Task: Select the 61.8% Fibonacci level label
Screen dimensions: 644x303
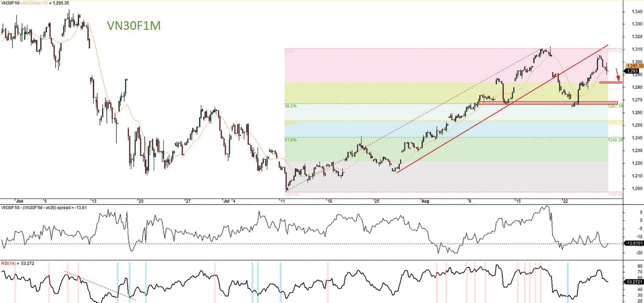Action: (x=290, y=140)
